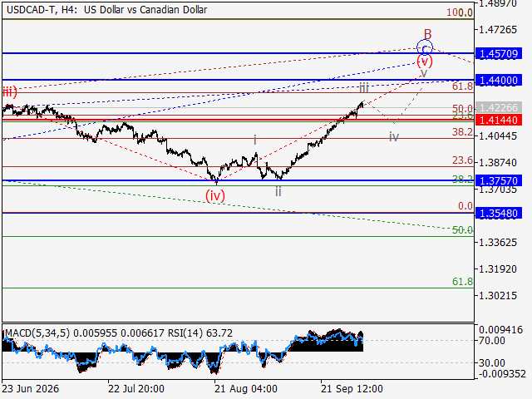Select the blue 1.37570 price level label
This screenshot has height=399, width=532.
click(x=499, y=180)
